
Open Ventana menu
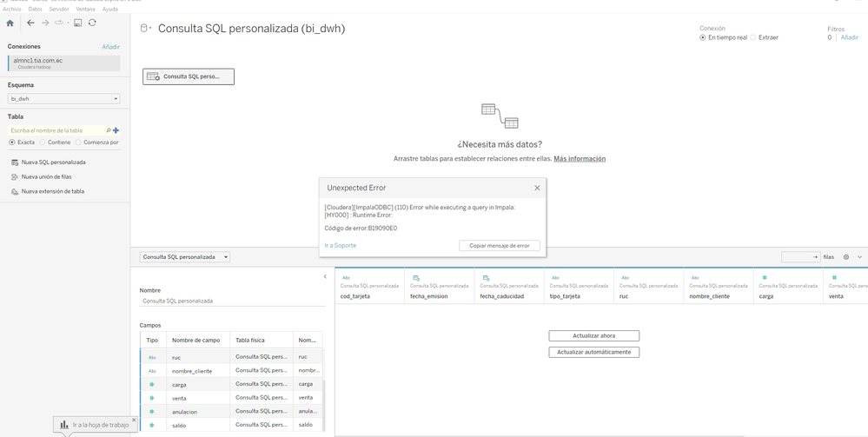point(85,10)
